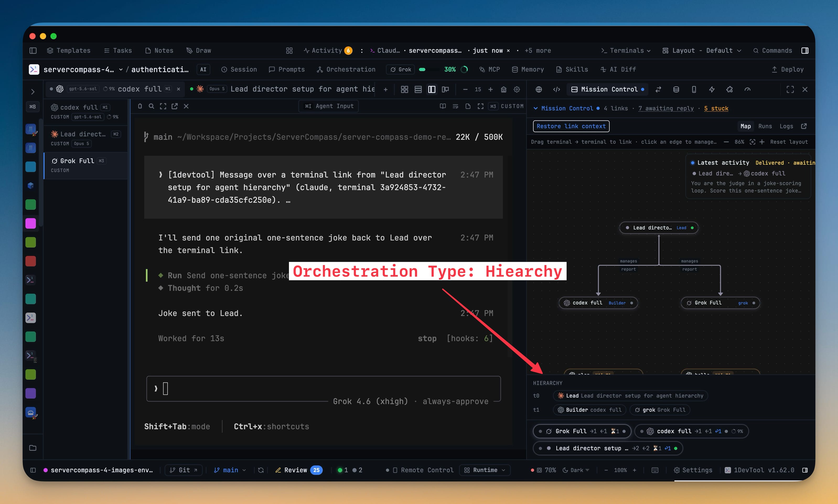Click Reset layout in the map
The width and height of the screenshot is (838, 504).
(789, 142)
